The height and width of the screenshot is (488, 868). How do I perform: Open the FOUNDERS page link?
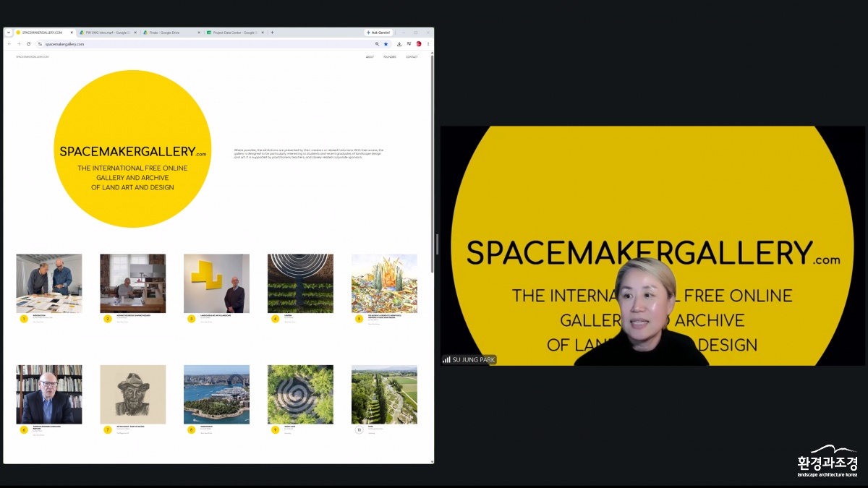pyautogui.click(x=390, y=56)
